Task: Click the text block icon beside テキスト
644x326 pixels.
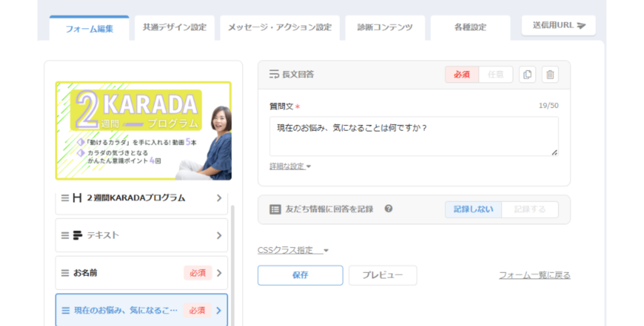Action: click(x=77, y=236)
